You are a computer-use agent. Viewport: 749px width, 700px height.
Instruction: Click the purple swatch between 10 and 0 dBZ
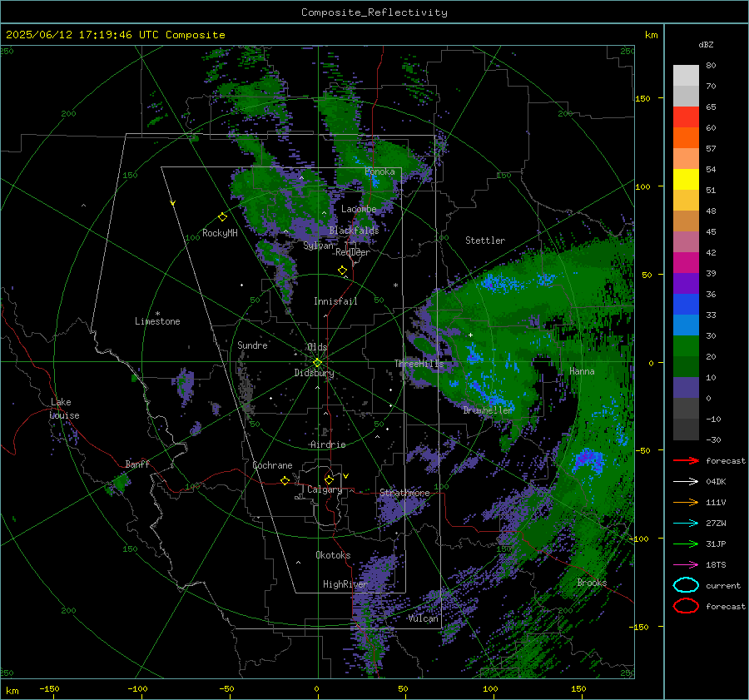[686, 388]
